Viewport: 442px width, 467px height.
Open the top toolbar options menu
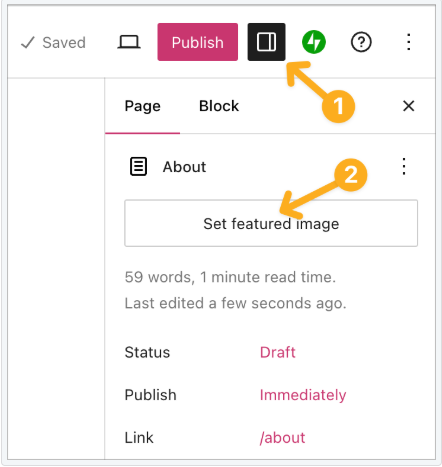click(x=409, y=42)
